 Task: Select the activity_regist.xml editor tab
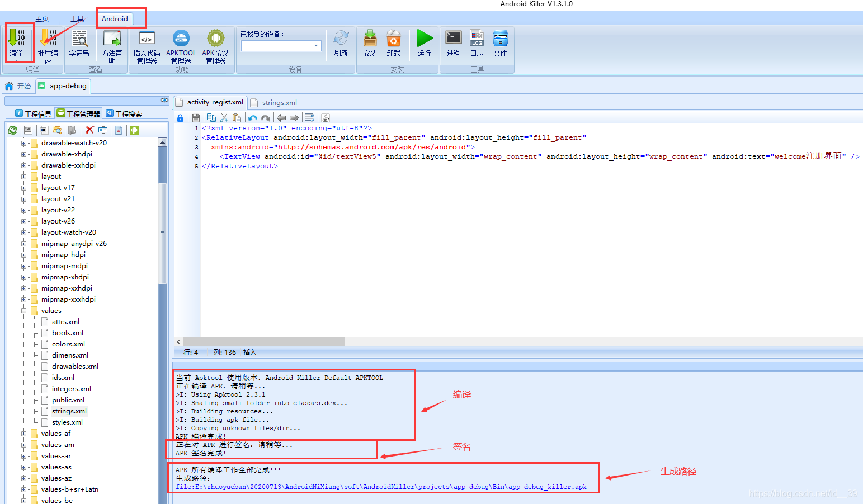(210, 102)
